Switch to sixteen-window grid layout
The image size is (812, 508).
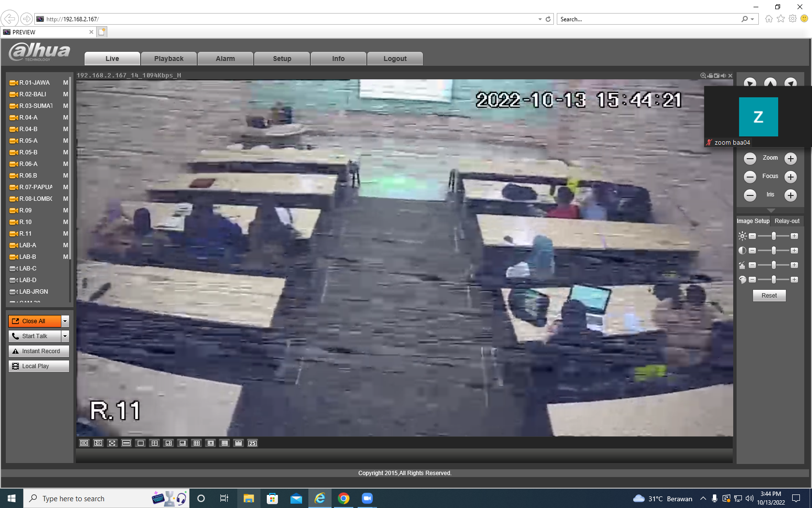pyautogui.click(x=225, y=443)
